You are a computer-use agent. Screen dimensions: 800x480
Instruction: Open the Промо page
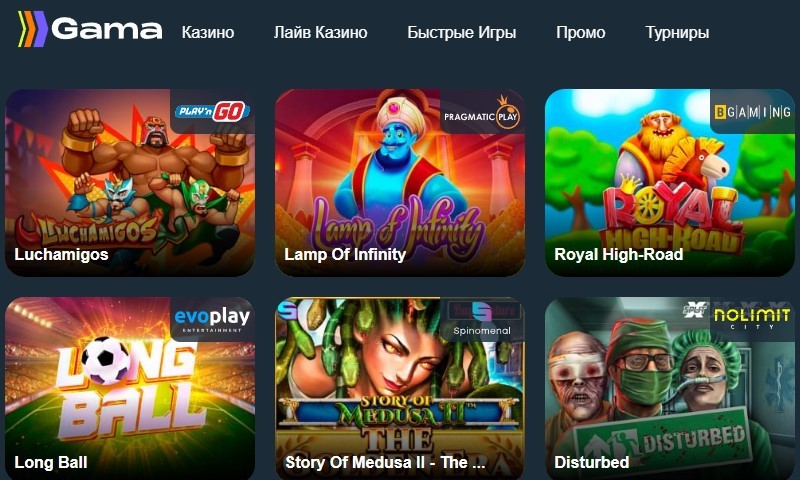click(581, 33)
